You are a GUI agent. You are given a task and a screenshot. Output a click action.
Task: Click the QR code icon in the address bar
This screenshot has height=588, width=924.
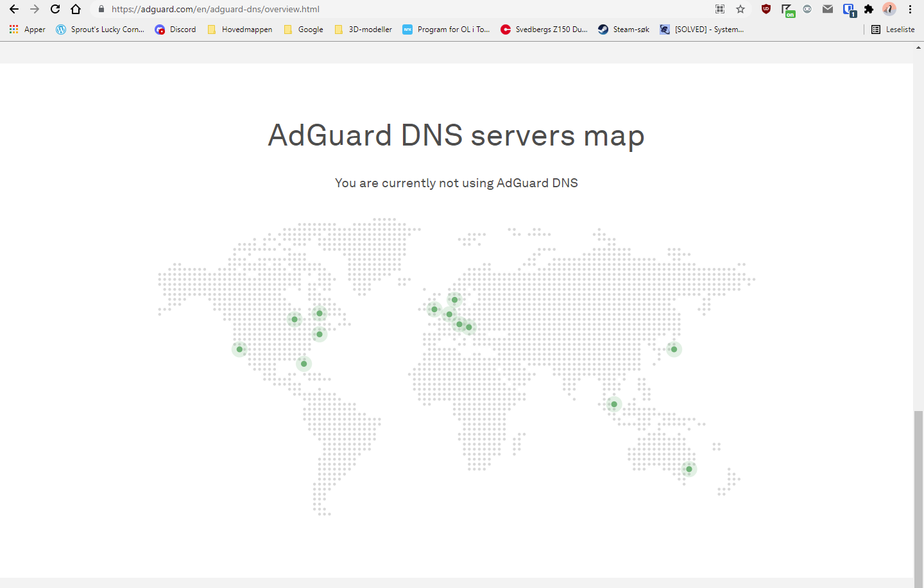(719, 9)
